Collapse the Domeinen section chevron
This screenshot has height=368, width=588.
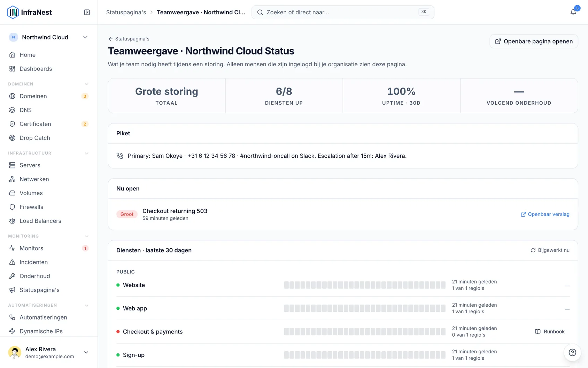click(86, 84)
